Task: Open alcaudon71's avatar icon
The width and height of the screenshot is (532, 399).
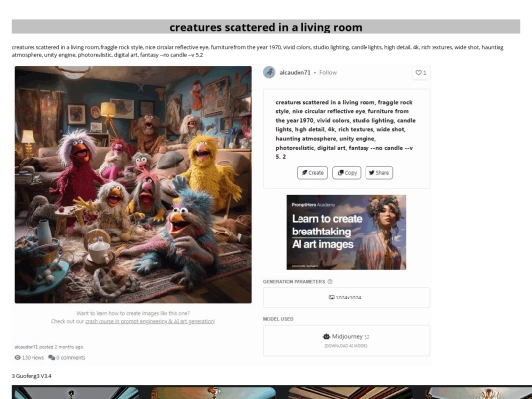Action: pyautogui.click(x=269, y=72)
